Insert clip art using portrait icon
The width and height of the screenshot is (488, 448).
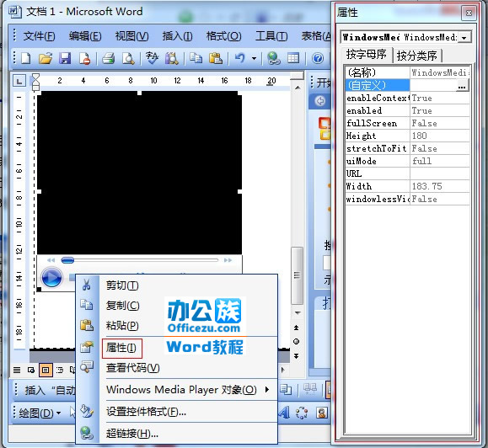321,413
